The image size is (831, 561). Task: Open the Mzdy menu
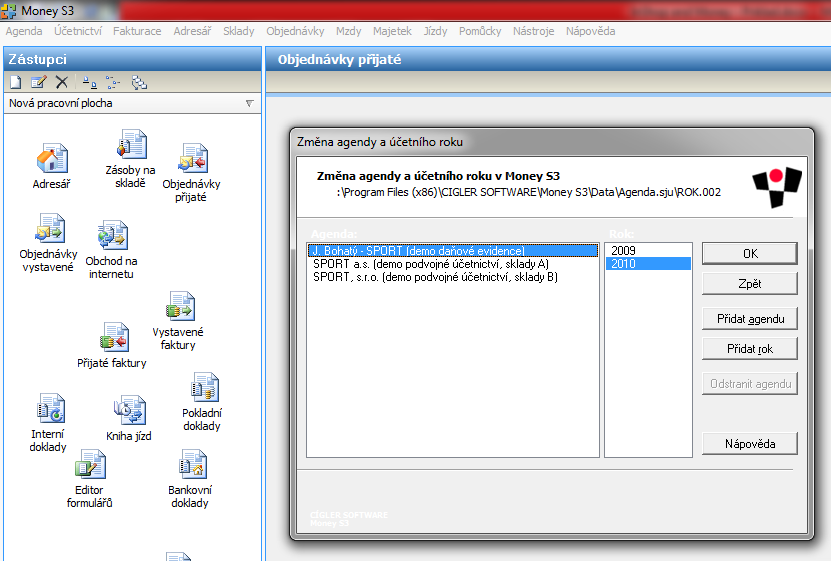349,31
